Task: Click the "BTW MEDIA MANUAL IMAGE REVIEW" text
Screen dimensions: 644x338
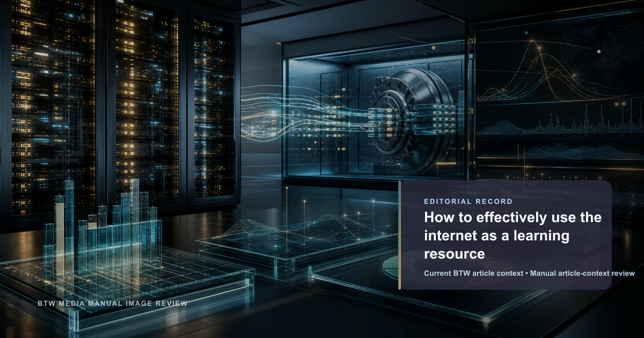Action: coord(113,304)
